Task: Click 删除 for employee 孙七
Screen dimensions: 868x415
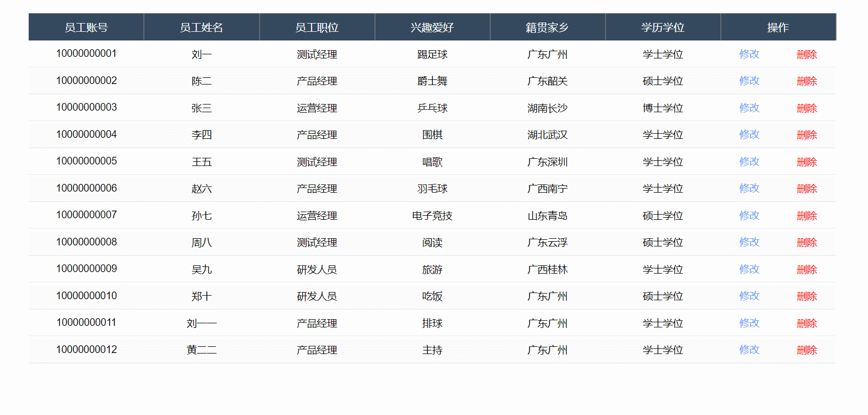Action: tap(807, 216)
